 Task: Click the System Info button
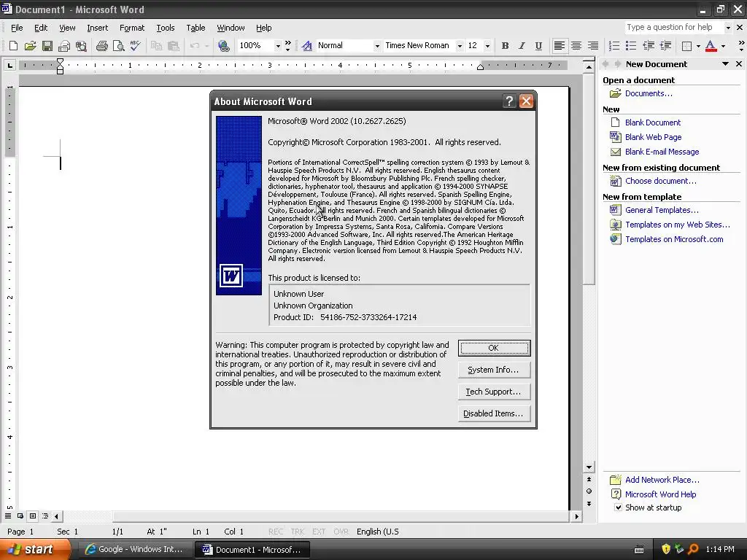[494, 370]
